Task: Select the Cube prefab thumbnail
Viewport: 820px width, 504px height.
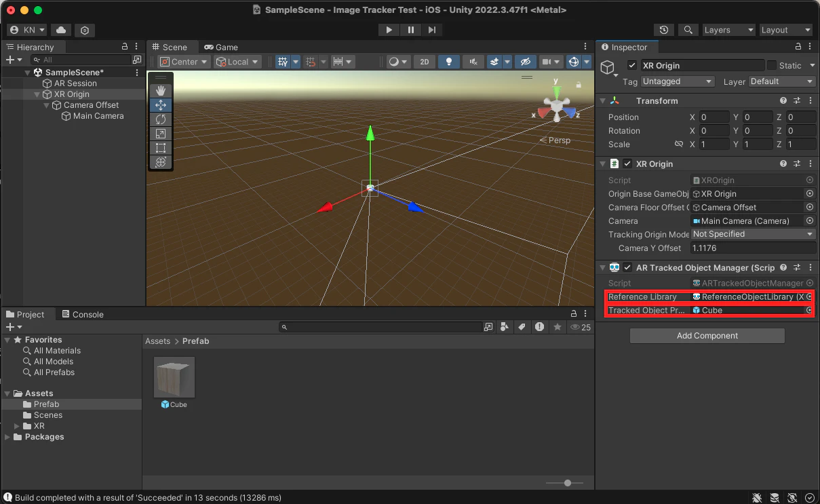Action: pyautogui.click(x=174, y=376)
